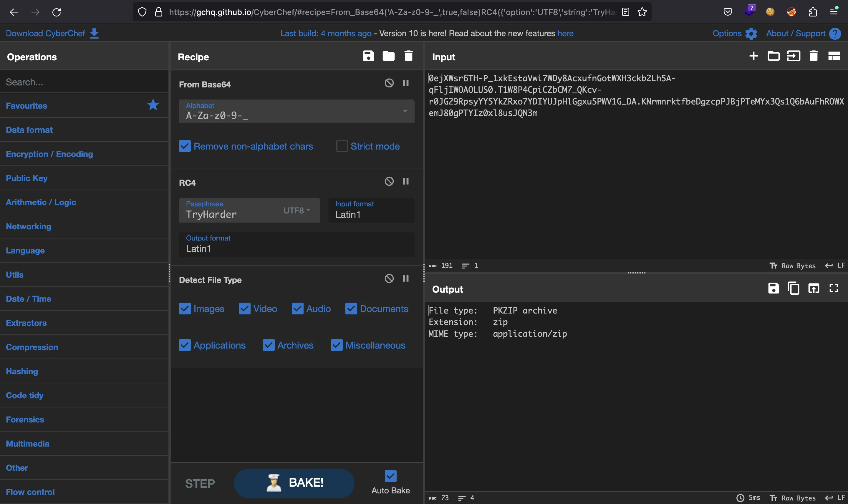Screen dimensions: 848x504
Task: Bookmark this page with the star
Action: [x=642, y=12]
